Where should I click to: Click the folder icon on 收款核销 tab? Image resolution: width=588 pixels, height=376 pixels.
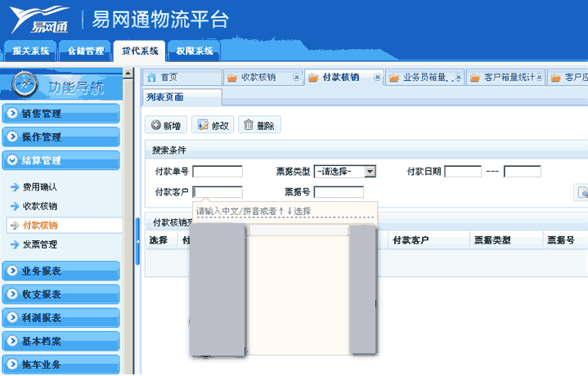coord(232,78)
